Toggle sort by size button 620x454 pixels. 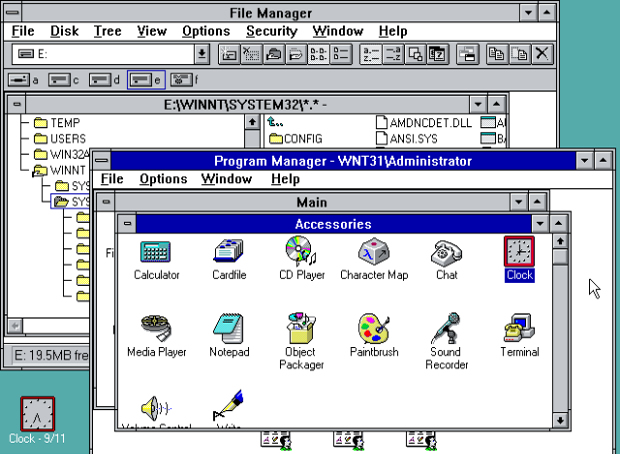415,54
